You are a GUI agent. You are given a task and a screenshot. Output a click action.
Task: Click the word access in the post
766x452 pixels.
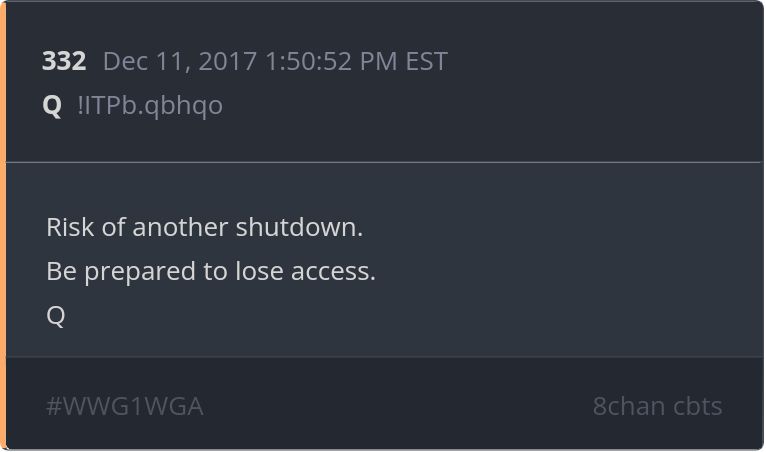click(333, 272)
